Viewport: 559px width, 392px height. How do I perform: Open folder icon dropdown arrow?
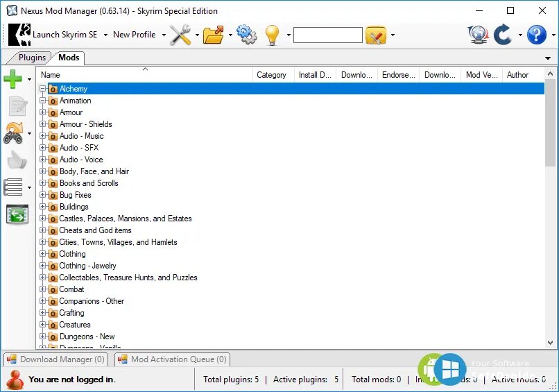point(230,35)
